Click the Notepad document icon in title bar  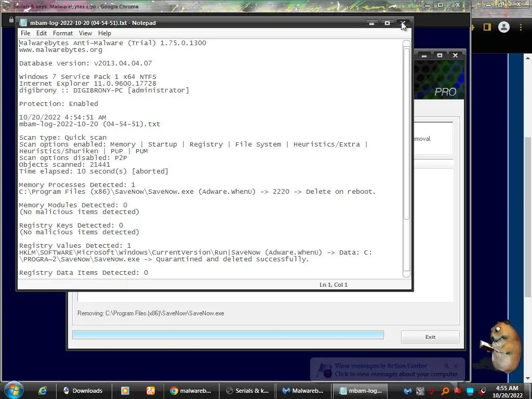pyautogui.click(x=23, y=23)
